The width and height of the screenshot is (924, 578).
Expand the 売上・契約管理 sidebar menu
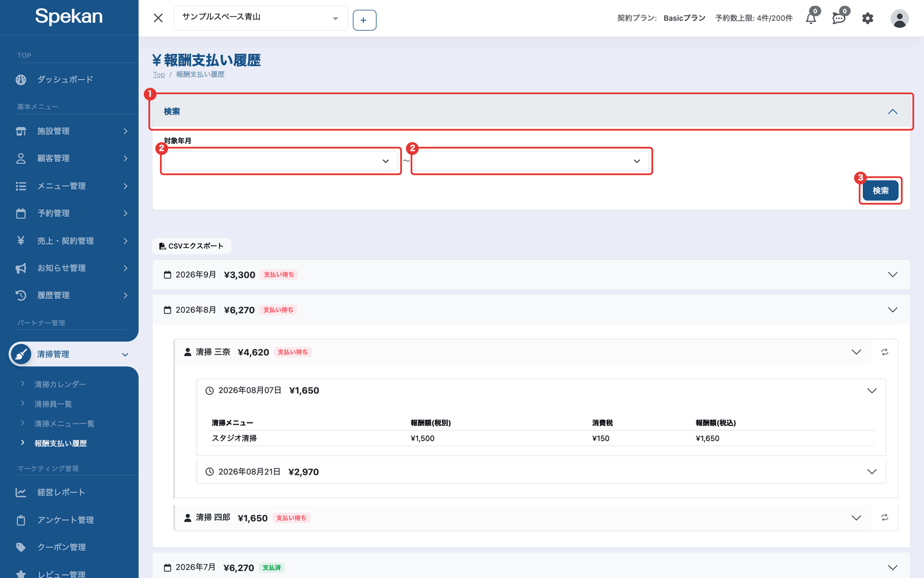[x=69, y=241]
